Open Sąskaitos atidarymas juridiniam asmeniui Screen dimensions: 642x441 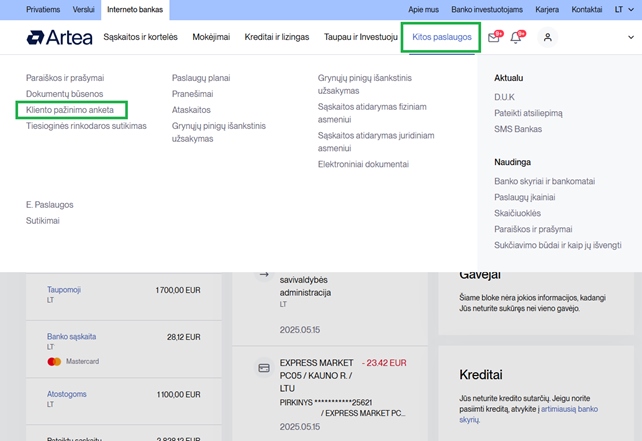[376, 142]
